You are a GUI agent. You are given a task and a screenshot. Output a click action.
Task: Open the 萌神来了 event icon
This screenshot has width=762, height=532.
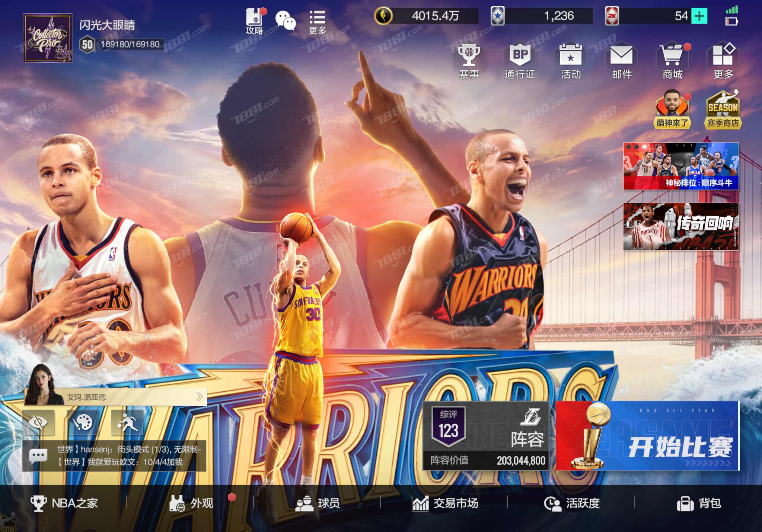click(x=672, y=109)
